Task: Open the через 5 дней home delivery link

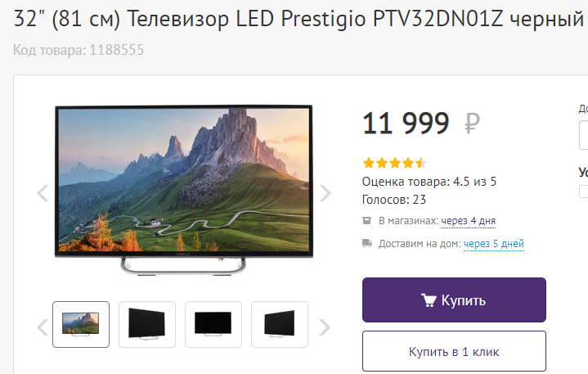Action: (494, 244)
